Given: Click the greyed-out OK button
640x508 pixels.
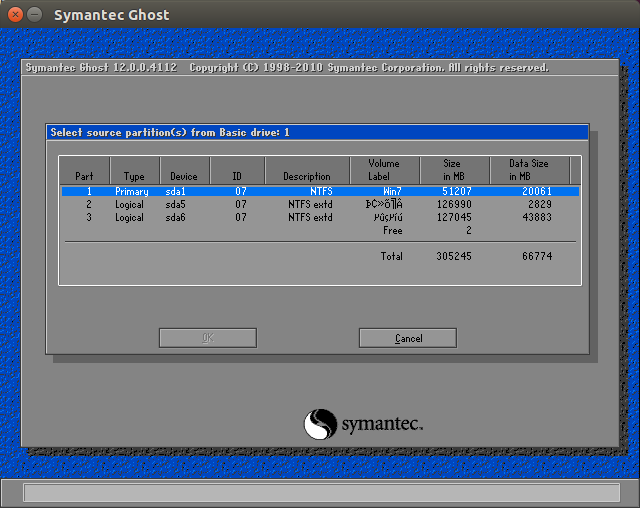Looking at the screenshot, I should point(208,338).
